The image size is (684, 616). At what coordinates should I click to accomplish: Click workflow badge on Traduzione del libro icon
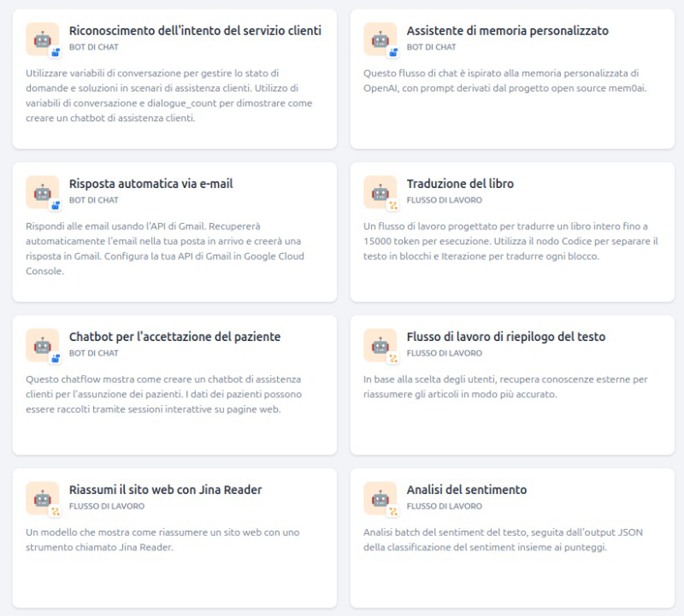(393, 205)
